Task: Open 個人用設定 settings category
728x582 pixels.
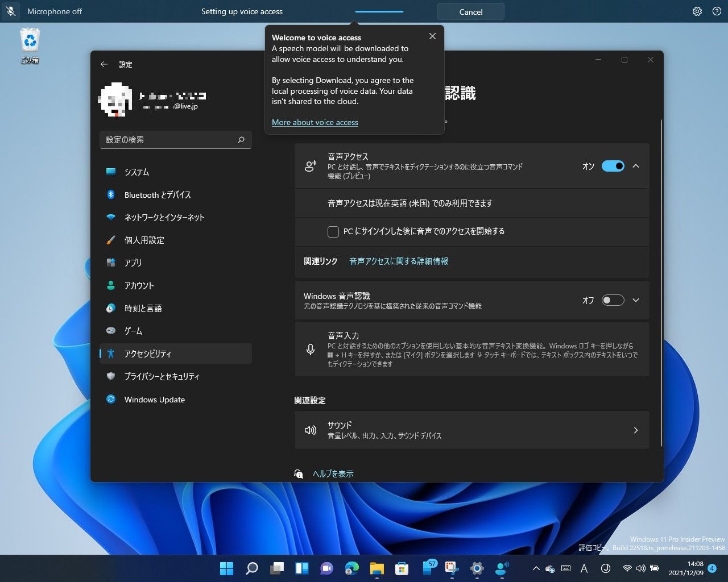Action: [x=176, y=240]
